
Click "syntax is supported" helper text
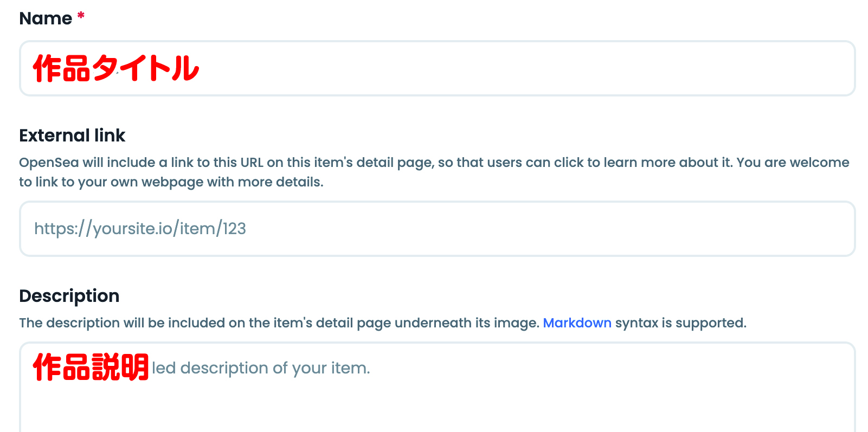[680, 323]
